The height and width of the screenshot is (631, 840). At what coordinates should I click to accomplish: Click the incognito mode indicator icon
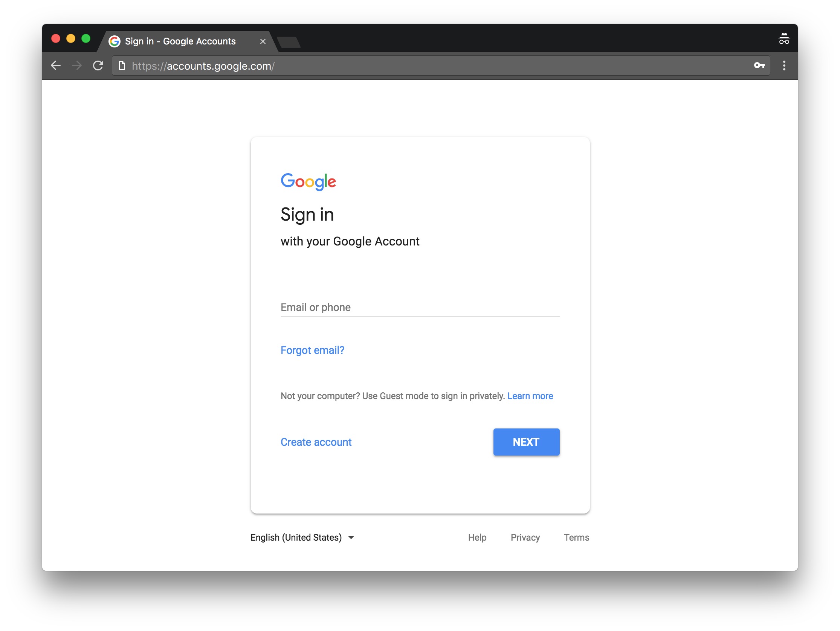click(x=784, y=38)
